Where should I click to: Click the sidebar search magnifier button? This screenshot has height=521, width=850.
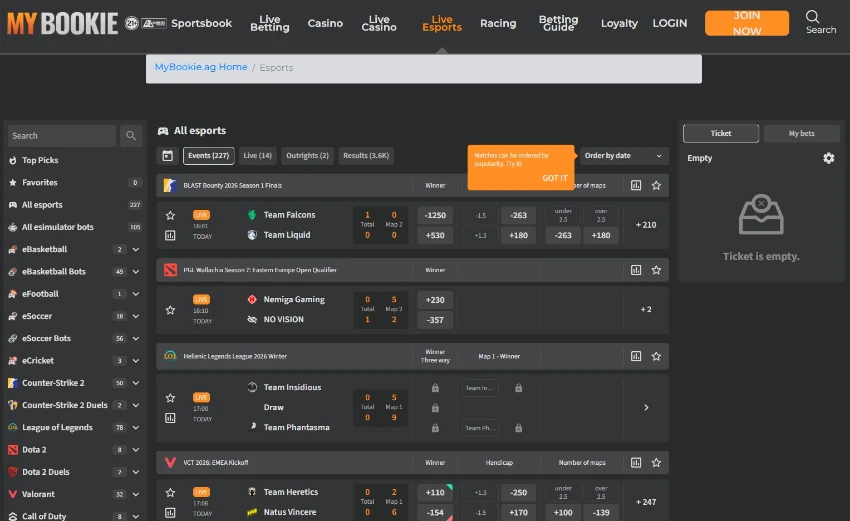click(131, 136)
